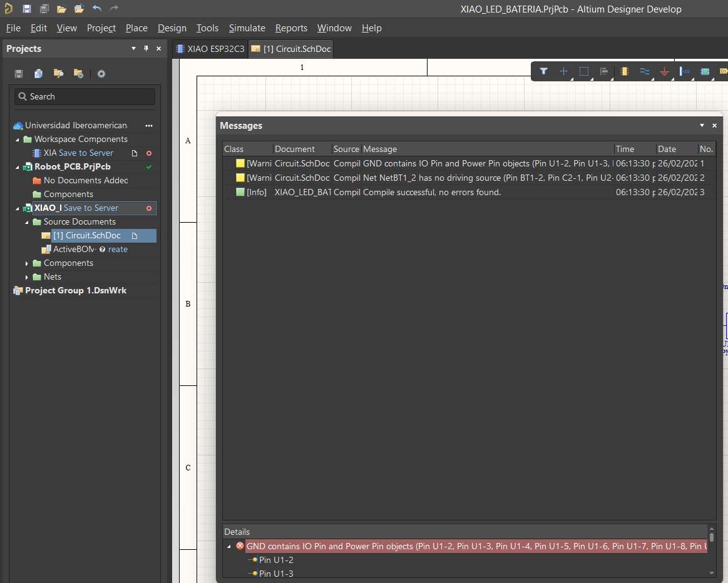The image size is (728, 583).
Task: Click Save to Server link for XIAO project
Action: [x=91, y=208]
